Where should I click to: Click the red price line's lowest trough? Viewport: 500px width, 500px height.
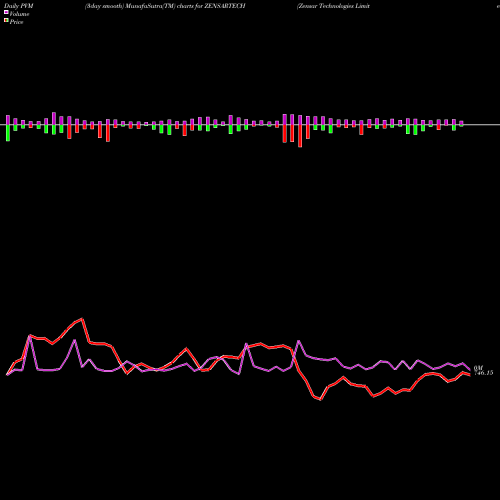[320, 399]
